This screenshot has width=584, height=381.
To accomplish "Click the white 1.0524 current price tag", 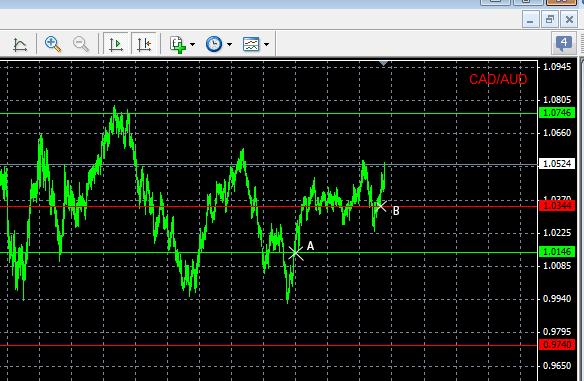I will coord(557,163).
